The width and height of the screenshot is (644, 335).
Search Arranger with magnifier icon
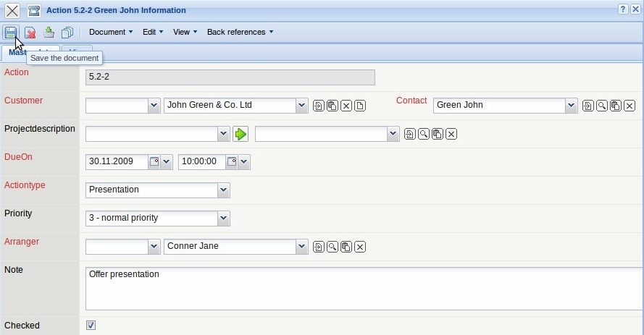(x=333, y=247)
